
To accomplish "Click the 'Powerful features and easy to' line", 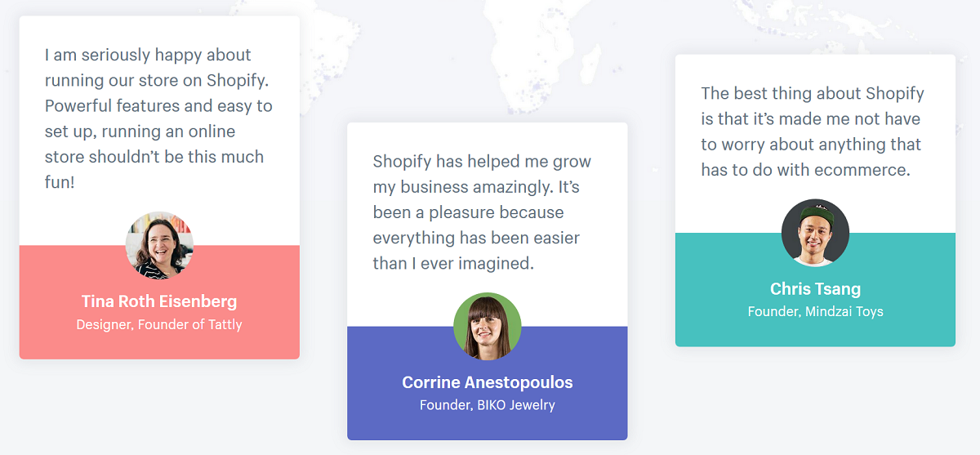I will (x=158, y=105).
